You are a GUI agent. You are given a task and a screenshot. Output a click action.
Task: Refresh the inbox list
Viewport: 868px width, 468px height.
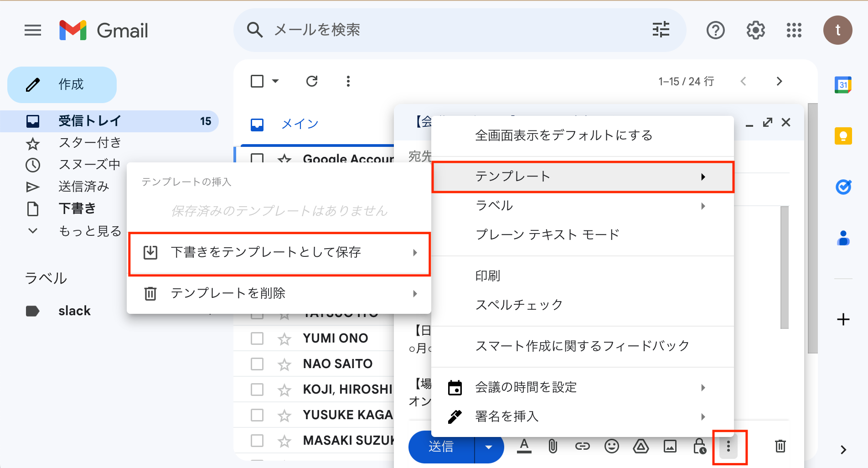[312, 81]
